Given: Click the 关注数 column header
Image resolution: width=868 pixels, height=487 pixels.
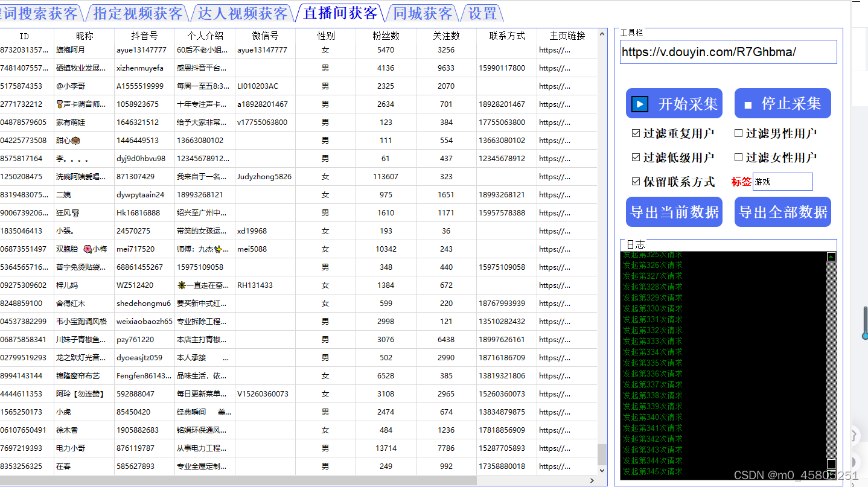Looking at the screenshot, I should pos(447,36).
